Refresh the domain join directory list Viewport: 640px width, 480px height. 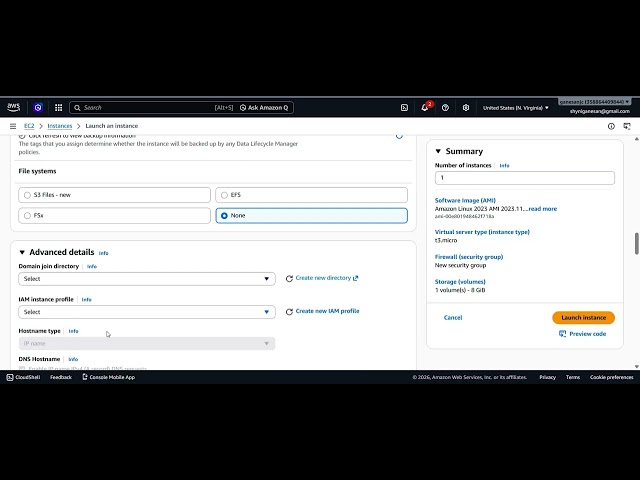[289, 278]
